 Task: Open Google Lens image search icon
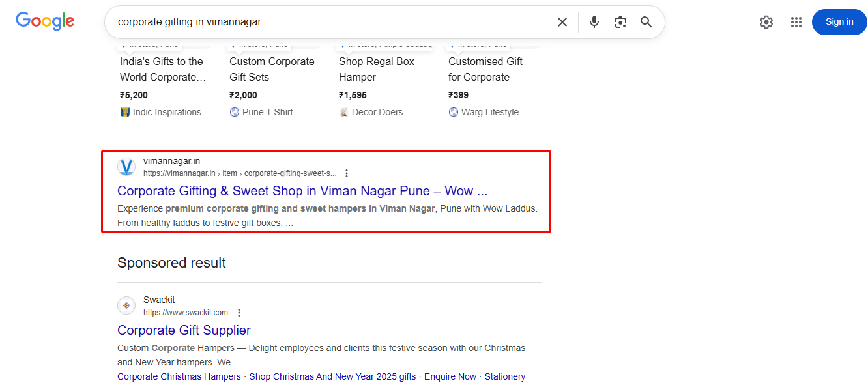coord(620,21)
